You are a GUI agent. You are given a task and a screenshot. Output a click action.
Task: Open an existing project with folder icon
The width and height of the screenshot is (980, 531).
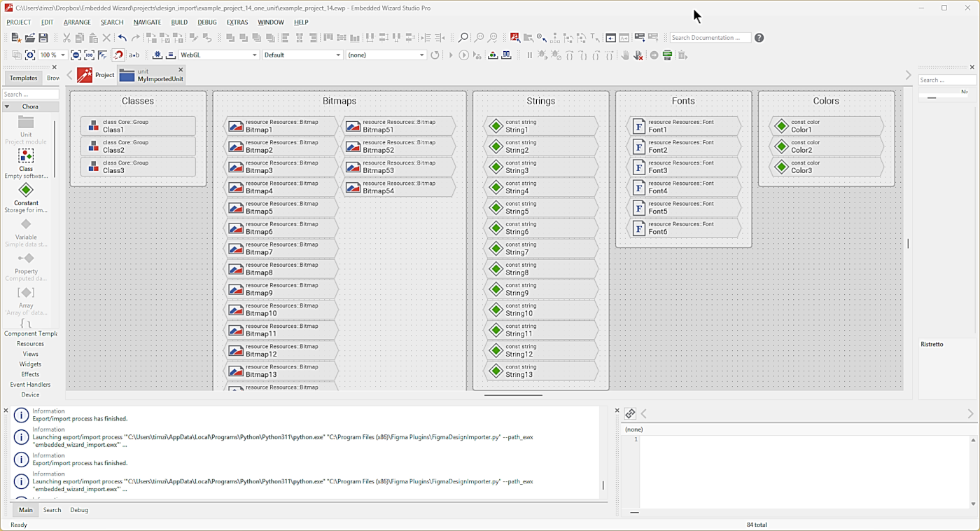[x=30, y=38]
